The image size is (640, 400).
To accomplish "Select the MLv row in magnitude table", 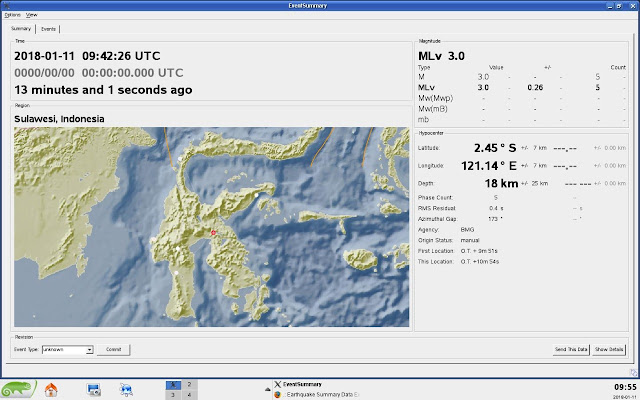I will click(522, 87).
